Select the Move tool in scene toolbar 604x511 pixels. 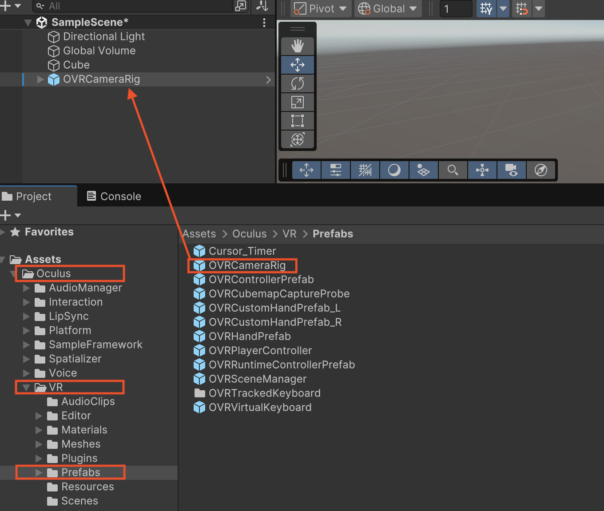pyautogui.click(x=297, y=65)
